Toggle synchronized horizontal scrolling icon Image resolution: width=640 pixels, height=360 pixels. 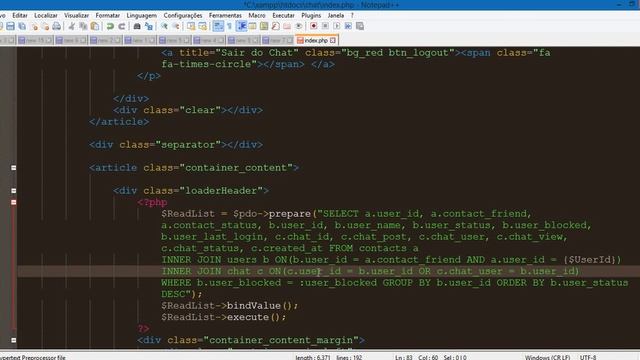[202, 26]
